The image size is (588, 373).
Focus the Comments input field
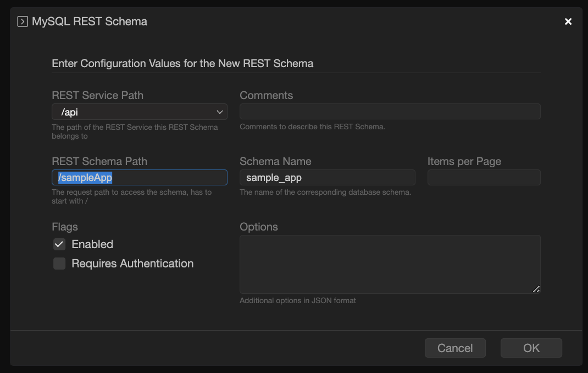coord(390,112)
